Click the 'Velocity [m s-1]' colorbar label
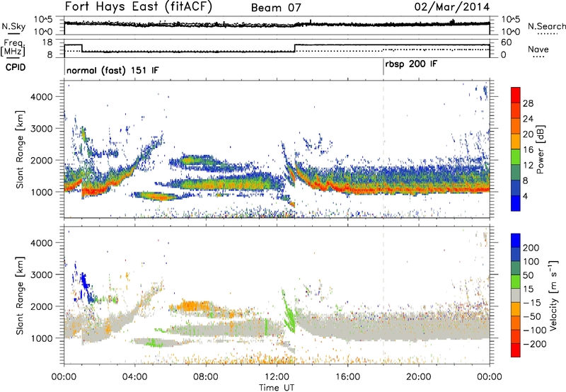Screen dimensions: 566x392 click(553, 295)
